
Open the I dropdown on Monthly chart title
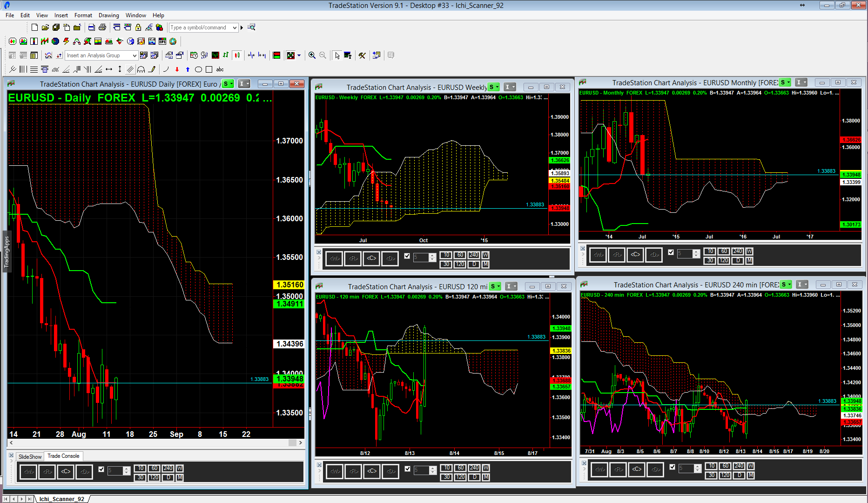801,82
